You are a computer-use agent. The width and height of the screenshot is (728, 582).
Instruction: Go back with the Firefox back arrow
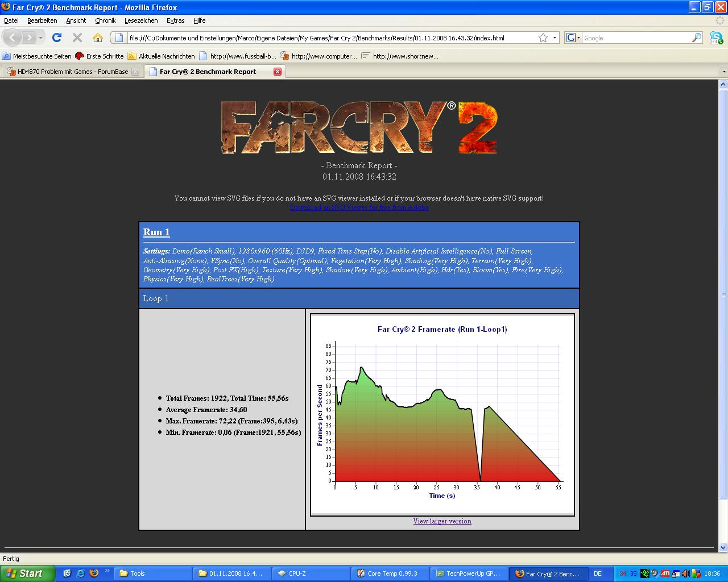[x=13, y=38]
